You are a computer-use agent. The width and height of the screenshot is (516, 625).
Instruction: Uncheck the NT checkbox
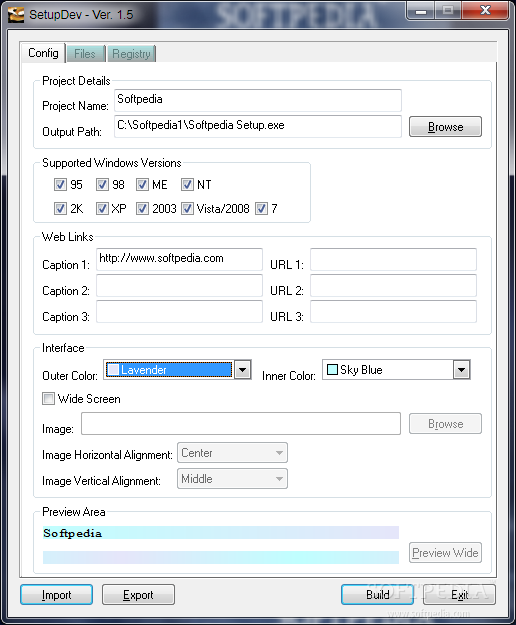click(x=187, y=185)
